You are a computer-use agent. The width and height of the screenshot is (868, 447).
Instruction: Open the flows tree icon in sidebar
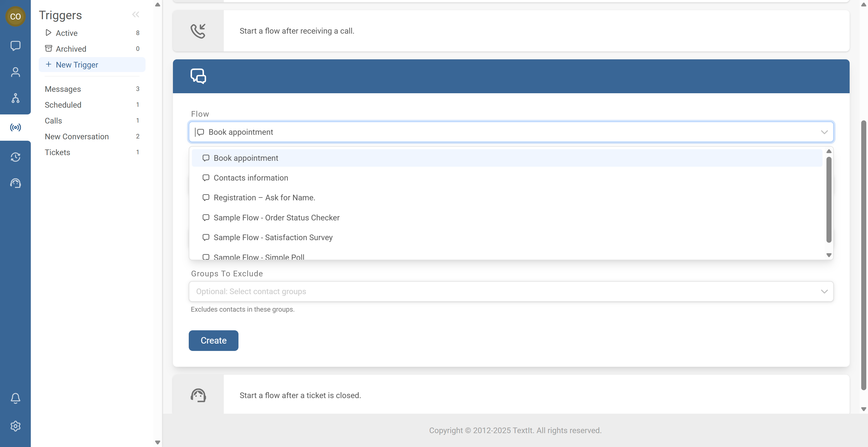point(15,98)
